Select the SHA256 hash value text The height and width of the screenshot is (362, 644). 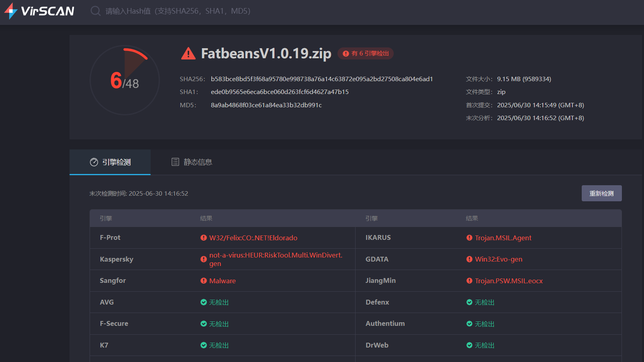pyautogui.click(x=322, y=79)
